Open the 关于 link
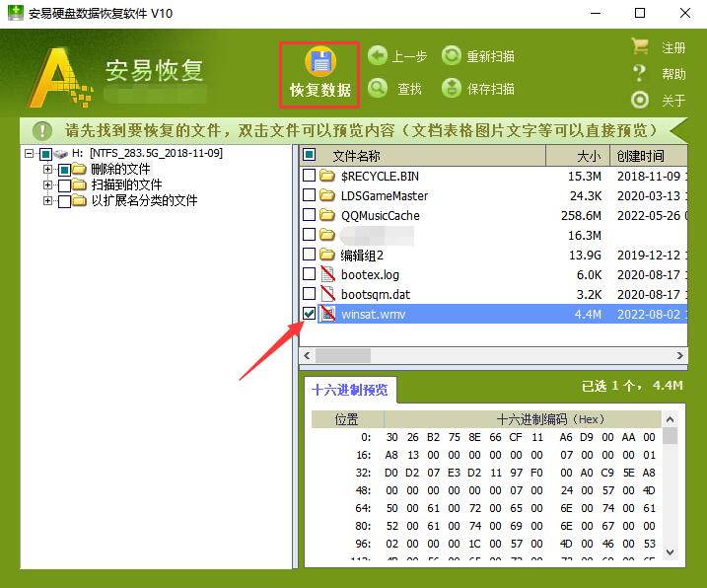Image resolution: width=707 pixels, height=588 pixels. (673, 101)
